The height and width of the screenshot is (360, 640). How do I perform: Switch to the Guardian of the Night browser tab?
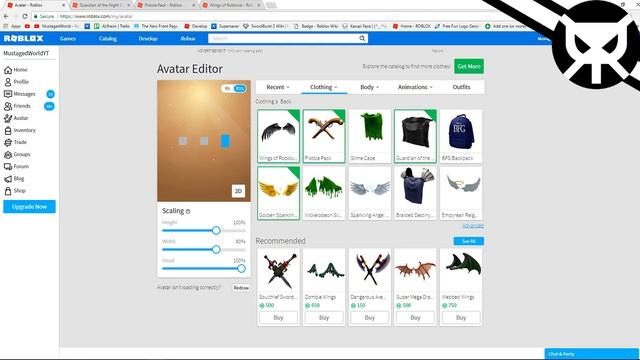click(x=101, y=5)
